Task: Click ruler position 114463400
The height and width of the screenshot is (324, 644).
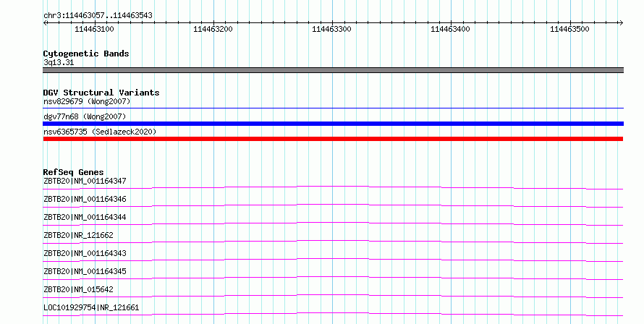Action: (x=451, y=29)
